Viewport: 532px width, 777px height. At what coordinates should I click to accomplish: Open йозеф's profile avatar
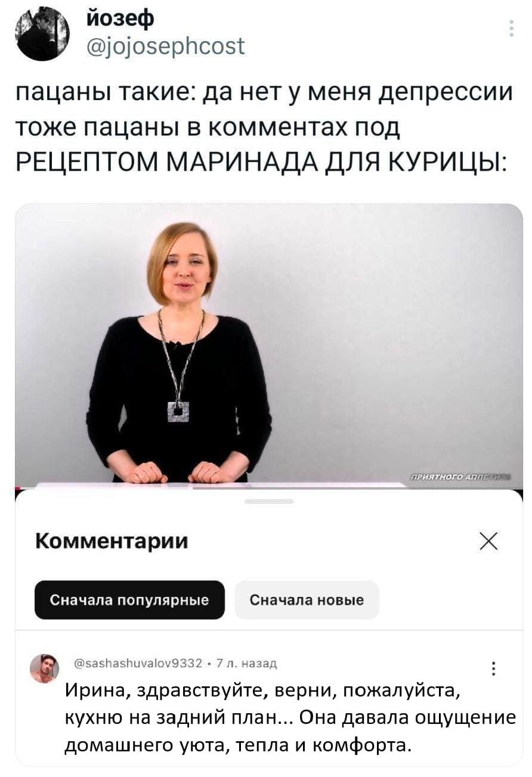(42, 33)
